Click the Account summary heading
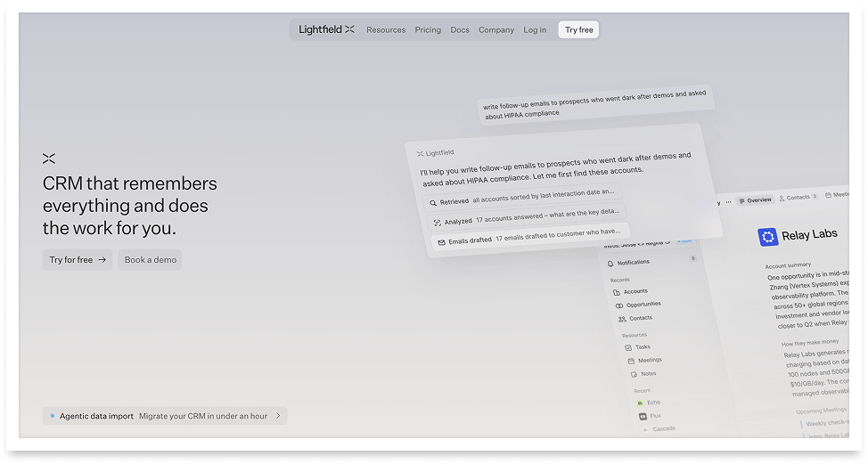 coord(788,265)
